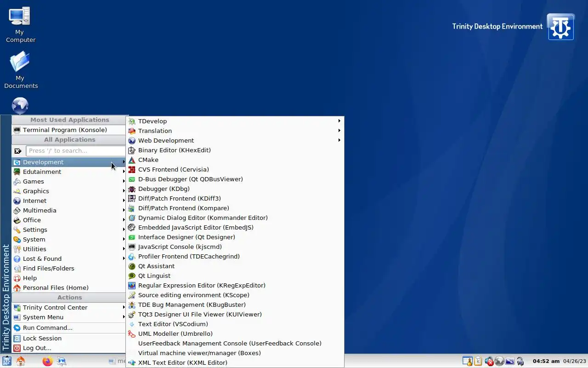The image size is (588, 368).
Task: Expand the TDevelop submenu
Action: (x=235, y=121)
